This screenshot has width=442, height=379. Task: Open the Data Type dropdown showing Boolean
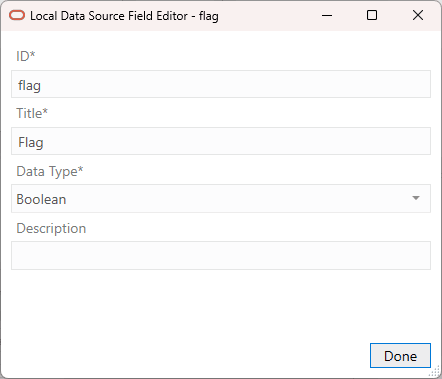221,198
